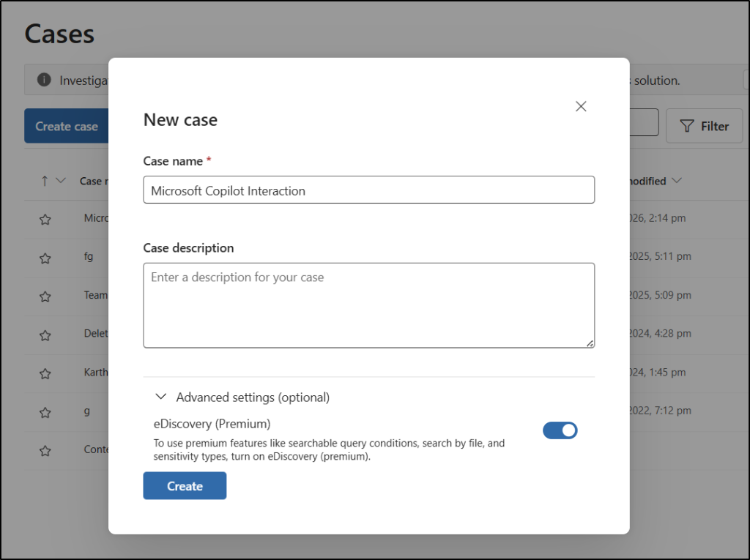Open the Filter button on the Cases page

704,126
